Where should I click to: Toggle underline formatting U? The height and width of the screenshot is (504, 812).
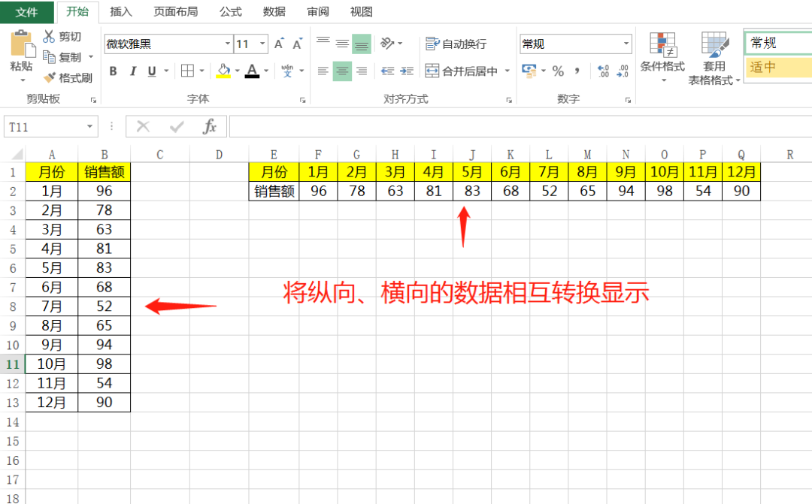pos(152,71)
